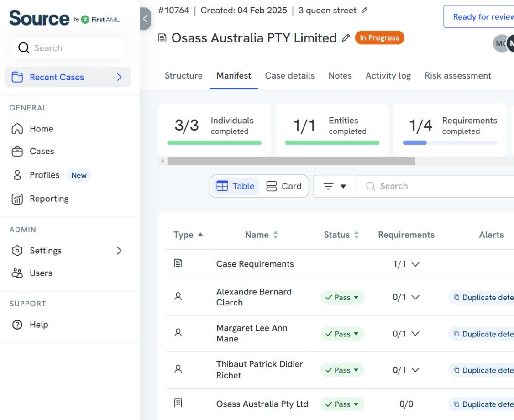Click pencil icon beside 3 queen street
Viewport: 514px width, 420px height.
[x=364, y=10]
